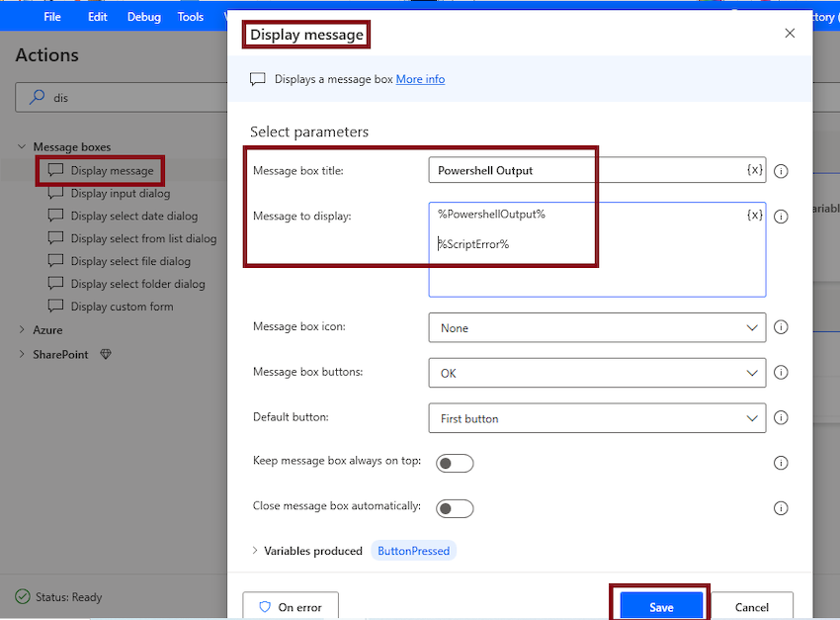
Task: Open the More info link
Action: 420,79
